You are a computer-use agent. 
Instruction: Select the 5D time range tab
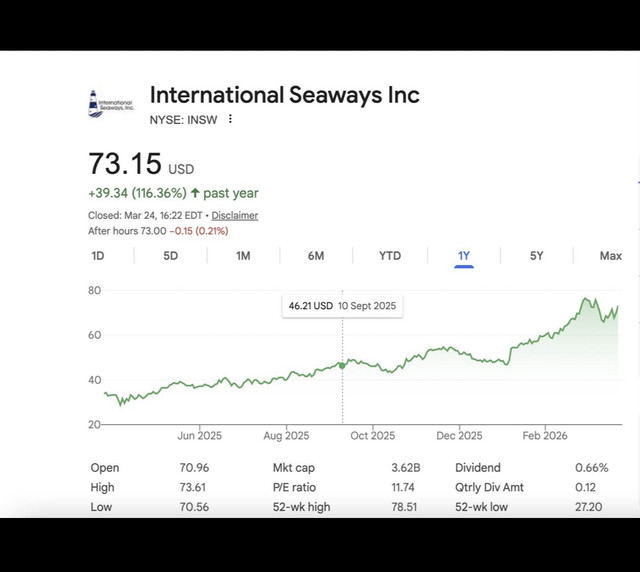tap(171, 256)
